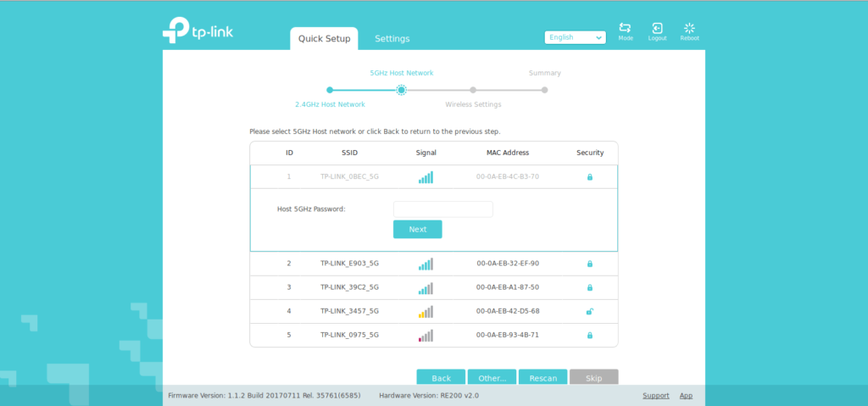This screenshot has width=868, height=406.
Task: Click the tp-link logo
Action: pos(198,31)
